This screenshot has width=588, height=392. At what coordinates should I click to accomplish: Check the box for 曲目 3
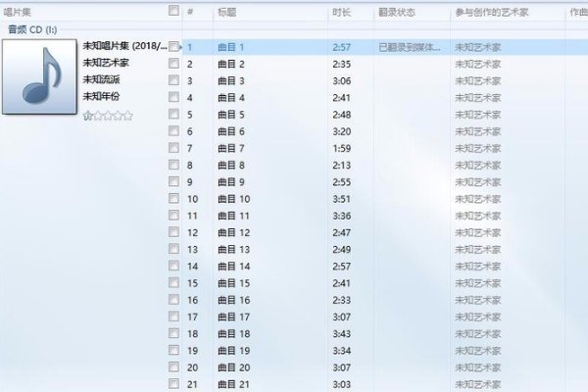point(173,80)
